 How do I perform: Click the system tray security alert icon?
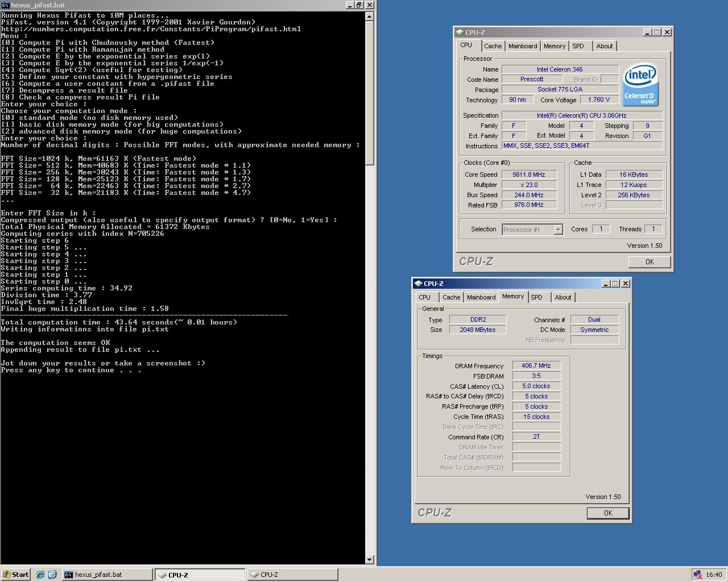(x=698, y=575)
